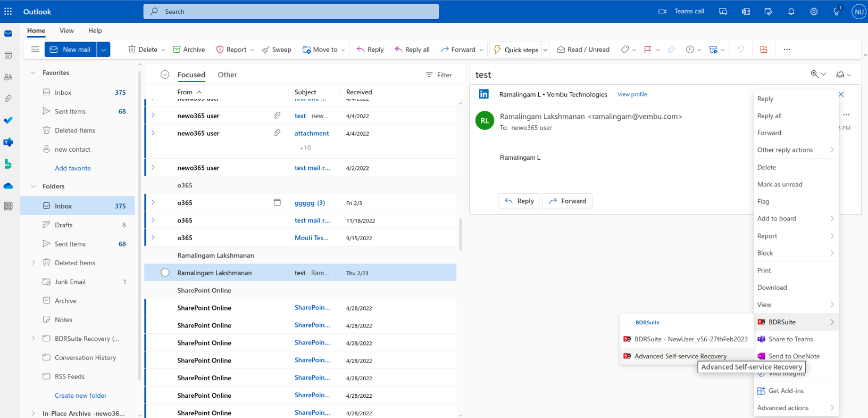Switch to the Other inbox tab

(x=227, y=75)
